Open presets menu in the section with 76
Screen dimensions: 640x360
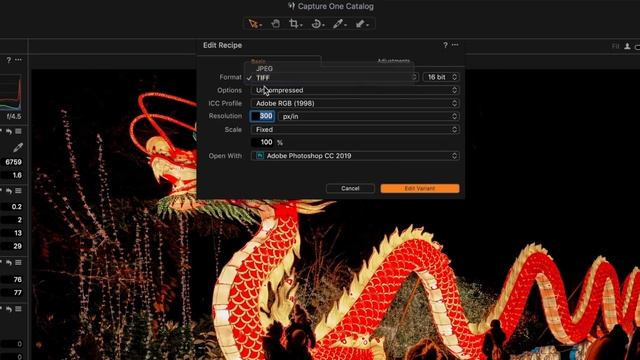18,263
